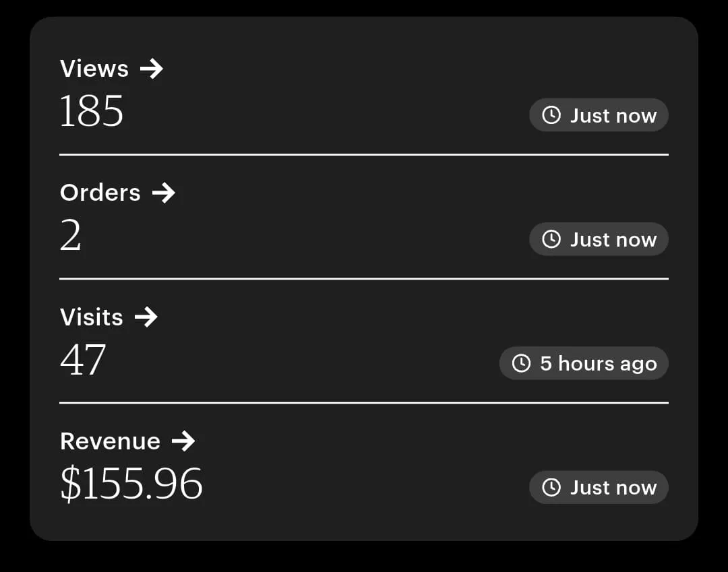Click the clock icon in the Revenue row
The image size is (728, 572).
pos(551,487)
